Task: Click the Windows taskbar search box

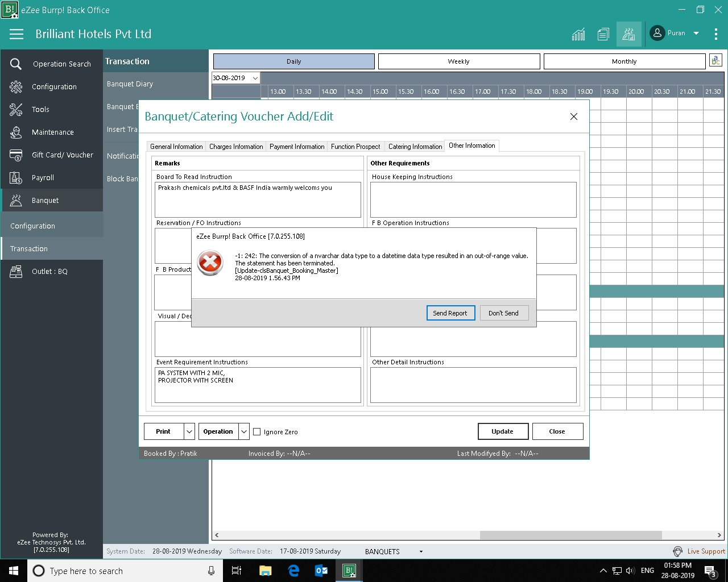Action: click(124, 571)
